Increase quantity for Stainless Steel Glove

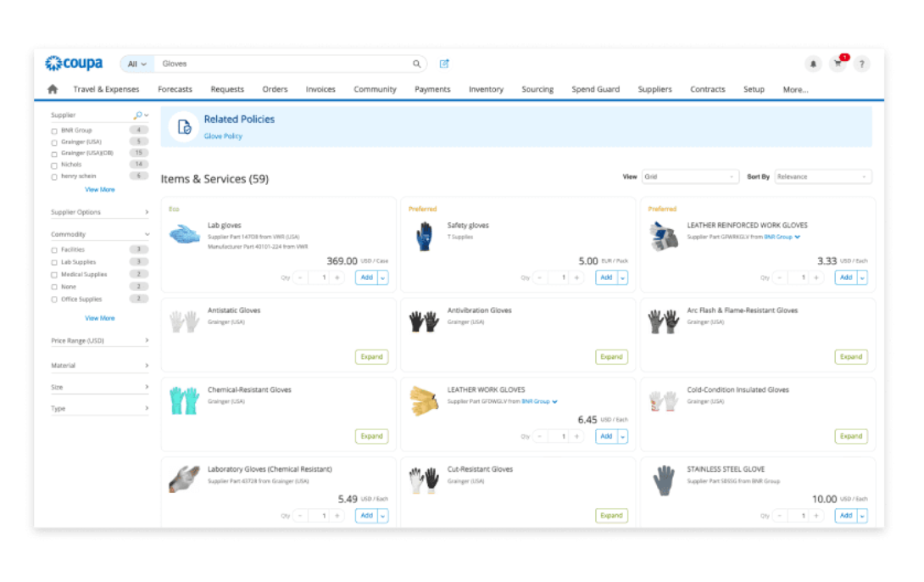click(816, 515)
